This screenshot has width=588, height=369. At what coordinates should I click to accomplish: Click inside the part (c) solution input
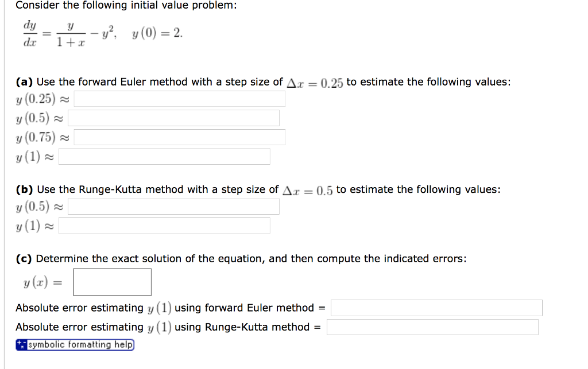coord(112,282)
